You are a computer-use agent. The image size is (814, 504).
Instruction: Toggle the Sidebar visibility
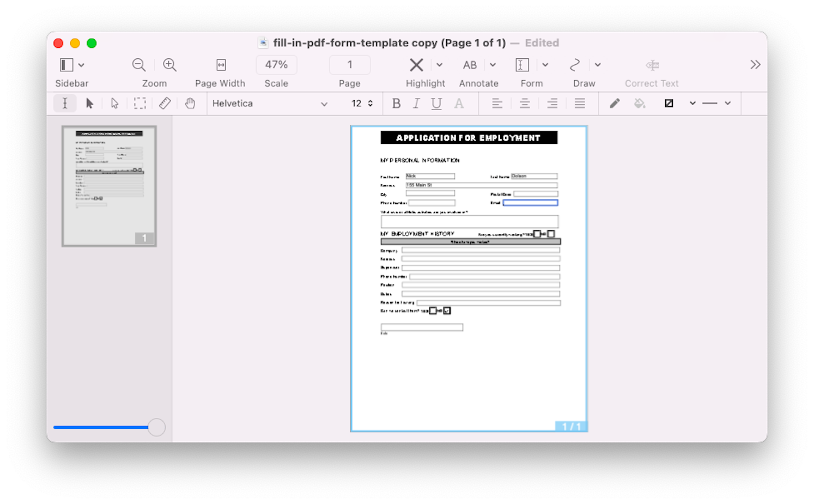click(65, 64)
